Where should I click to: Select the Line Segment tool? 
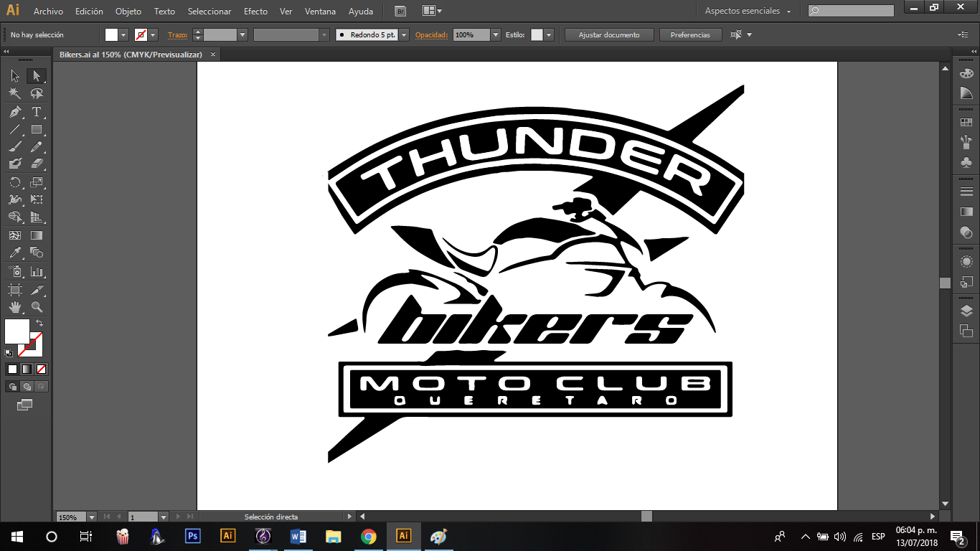[15, 130]
